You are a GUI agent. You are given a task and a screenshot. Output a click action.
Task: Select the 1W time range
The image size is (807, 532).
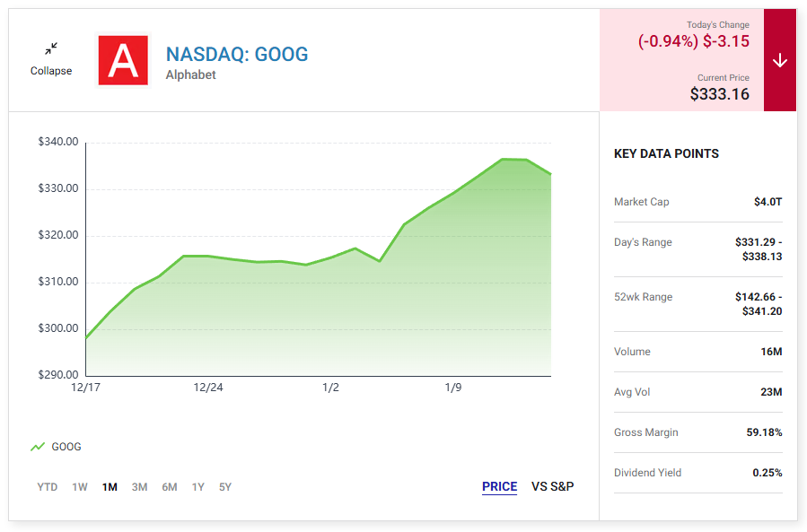pos(80,487)
